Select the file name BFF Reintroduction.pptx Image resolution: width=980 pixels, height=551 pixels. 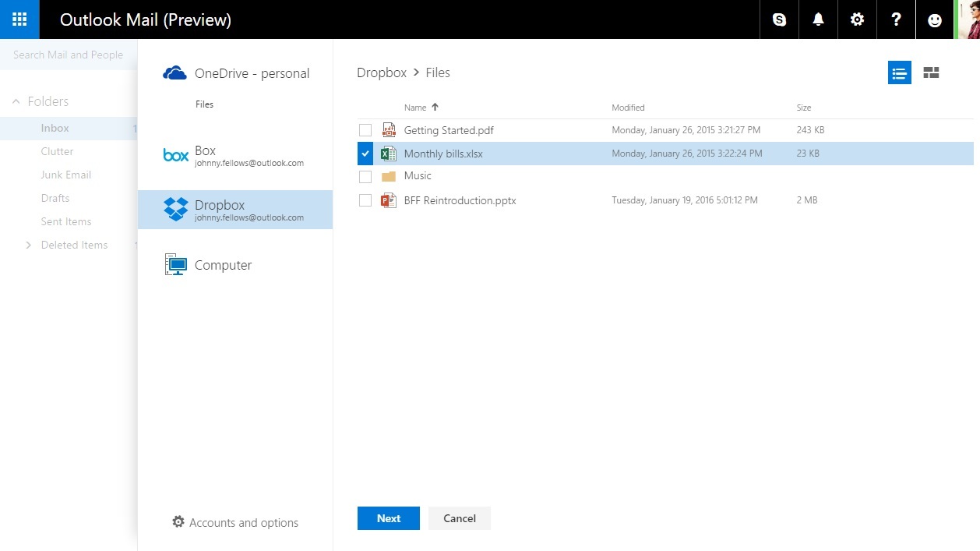click(x=460, y=200)
